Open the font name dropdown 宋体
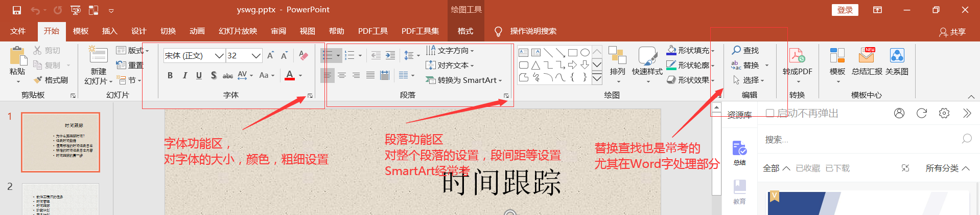This screenshot has height=215, width=980. point(219,56)
